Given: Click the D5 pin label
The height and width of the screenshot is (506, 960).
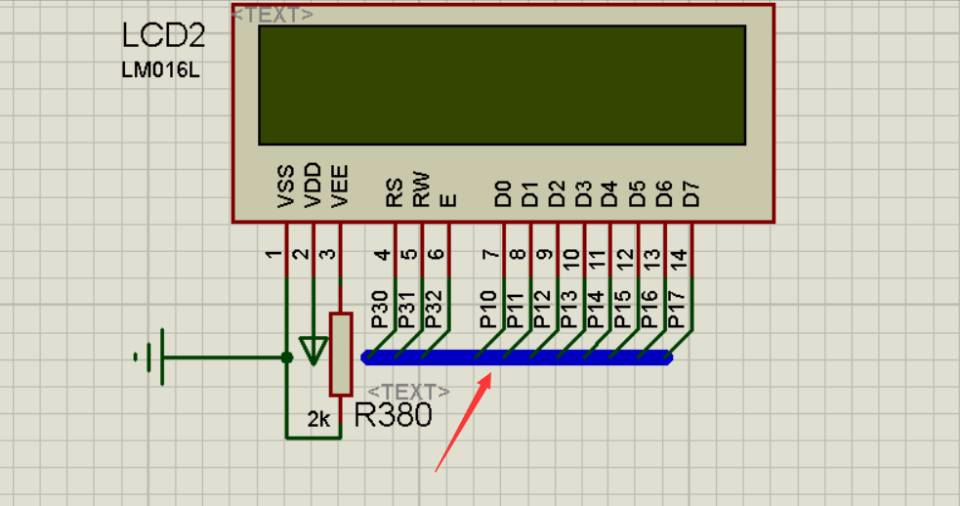Looking at the screenshot, I should (637, 194).
